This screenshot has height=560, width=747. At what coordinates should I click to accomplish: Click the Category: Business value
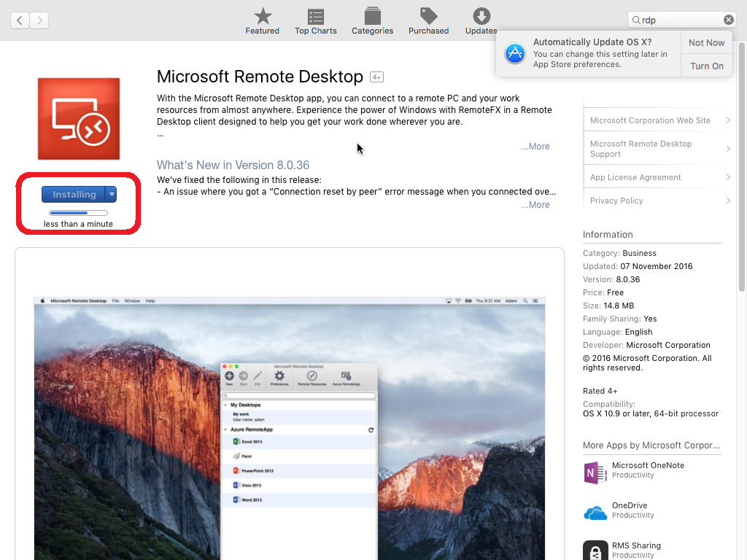pos(639,253)
